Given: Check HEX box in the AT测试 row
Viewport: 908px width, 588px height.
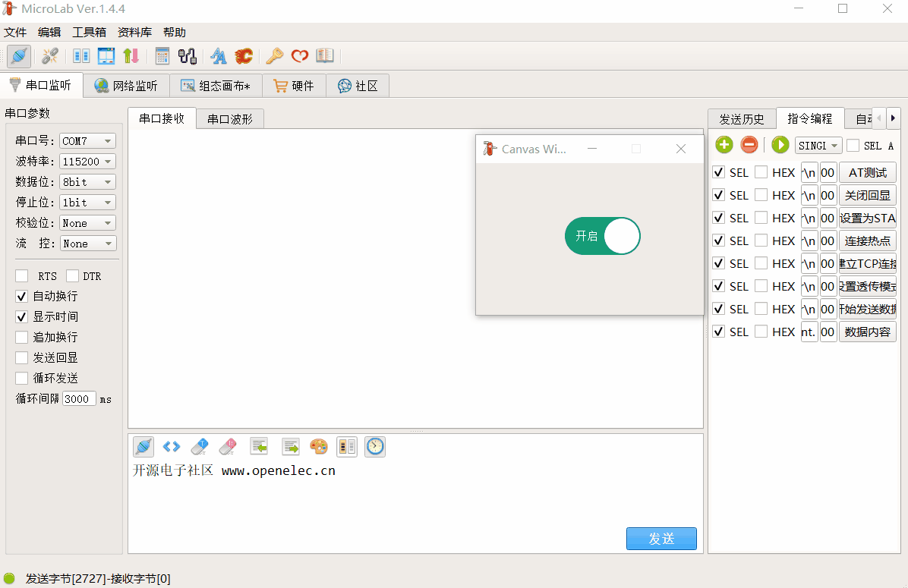Looking at the screenshot, I should coord(761,172).
